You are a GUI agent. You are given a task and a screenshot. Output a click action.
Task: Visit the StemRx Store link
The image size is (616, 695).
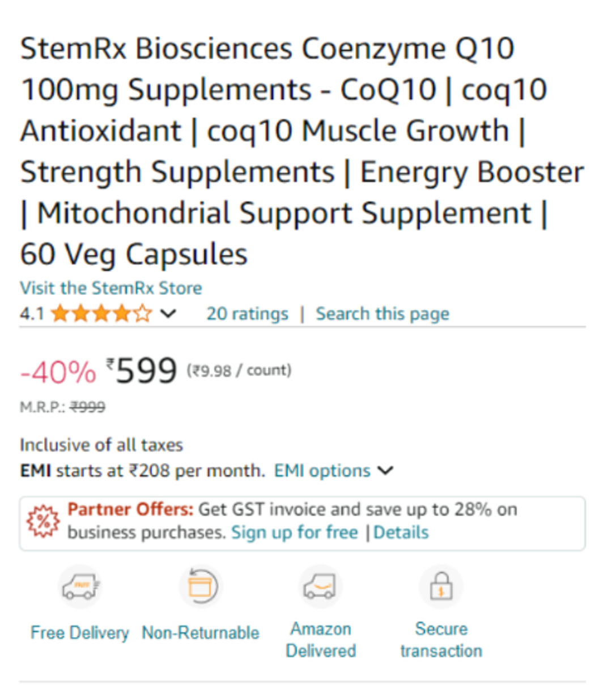tap(111, 288)
